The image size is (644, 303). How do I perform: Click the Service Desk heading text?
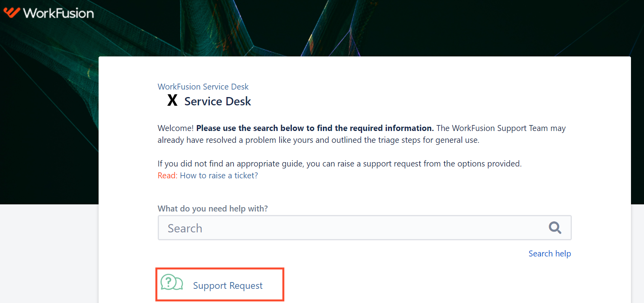218,101
